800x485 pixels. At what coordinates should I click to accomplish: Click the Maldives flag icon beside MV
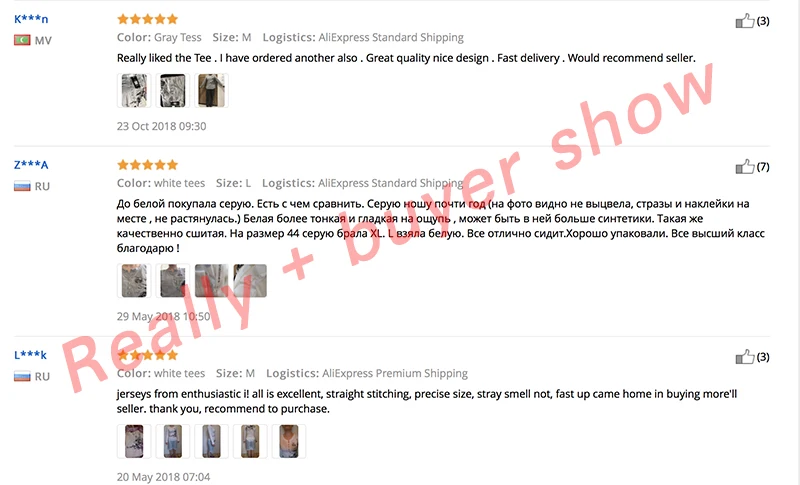[22, 40]
